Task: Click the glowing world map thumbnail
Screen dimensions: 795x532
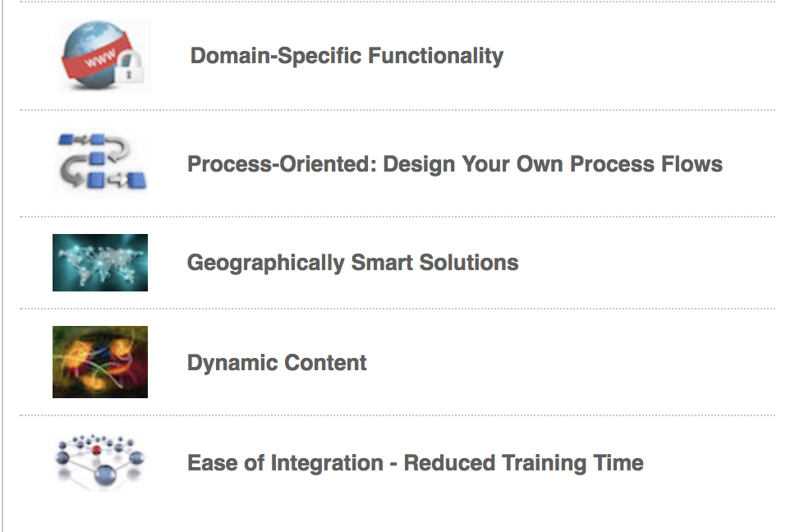Action: tap(100, 263)
